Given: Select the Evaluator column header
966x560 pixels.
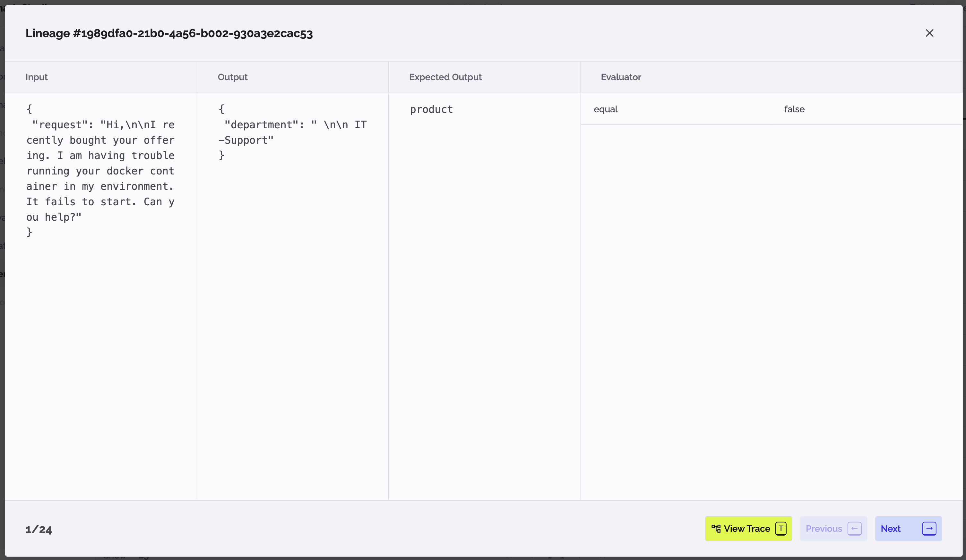Looking at the screenshot, I should coord(621,77).
